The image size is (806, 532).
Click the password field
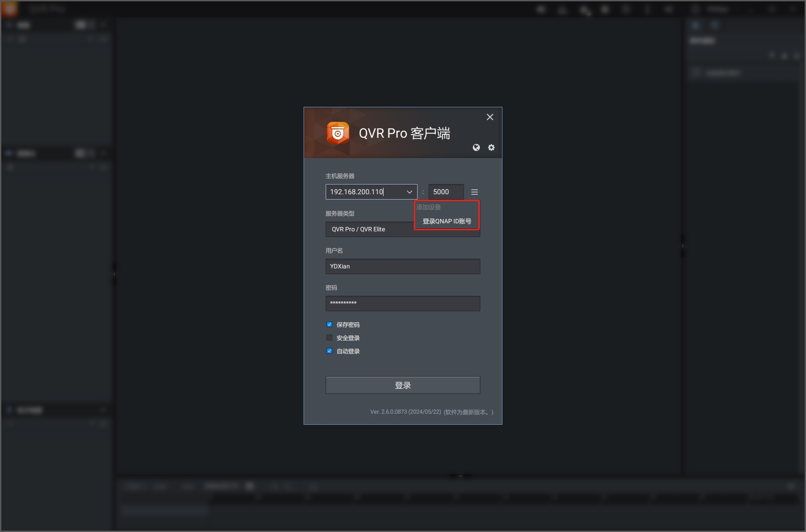pyautogui.click(x=403, y=303)
